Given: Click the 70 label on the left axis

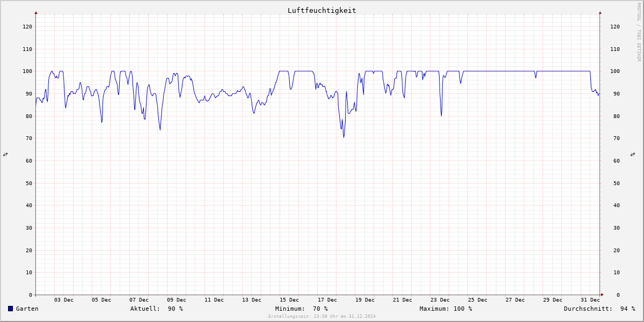Looking at the screenshot, I should tap(29, 138).
